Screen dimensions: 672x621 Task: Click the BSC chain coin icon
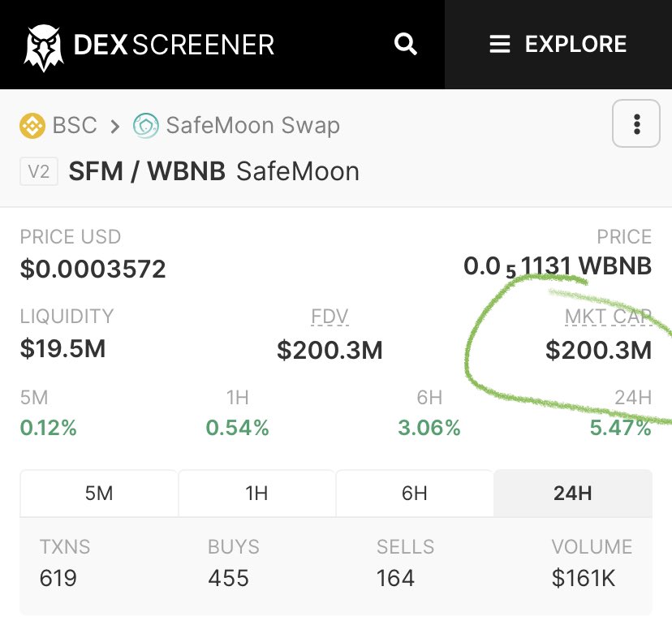pos(32,126)
